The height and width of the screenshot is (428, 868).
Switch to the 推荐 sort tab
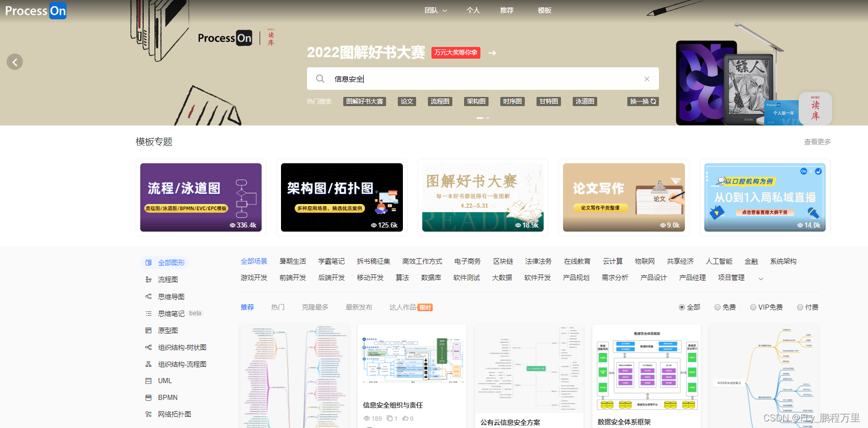click(247, 307)
